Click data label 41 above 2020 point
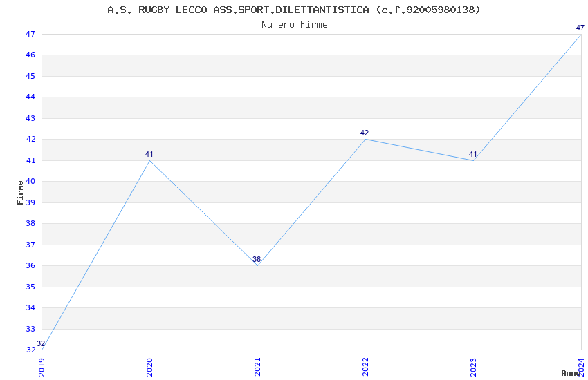588x380 pixels. pos(149,154)
